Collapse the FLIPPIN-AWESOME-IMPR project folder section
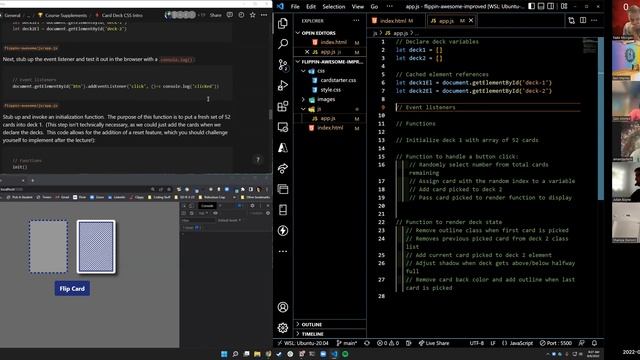 coord(330,62)
